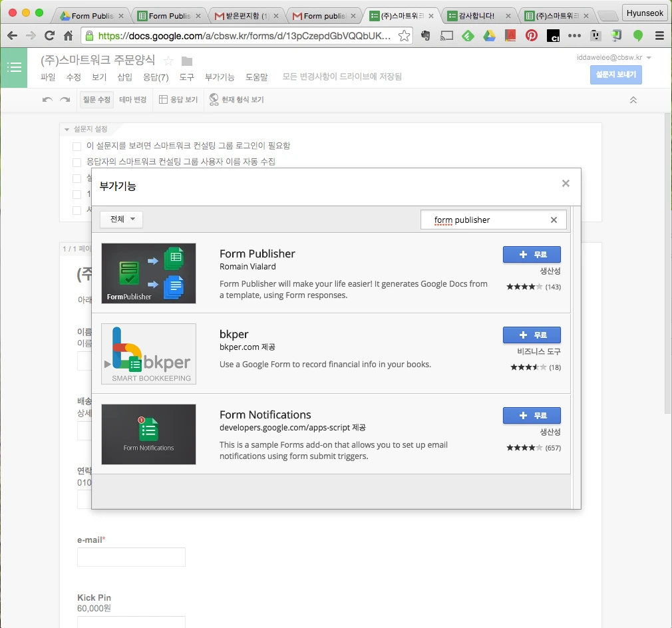Switch to the 받은편지함 Gmail tab
The width and height of the screenshot is (672, 628).
pyautogui.click(x=246, y=16)
